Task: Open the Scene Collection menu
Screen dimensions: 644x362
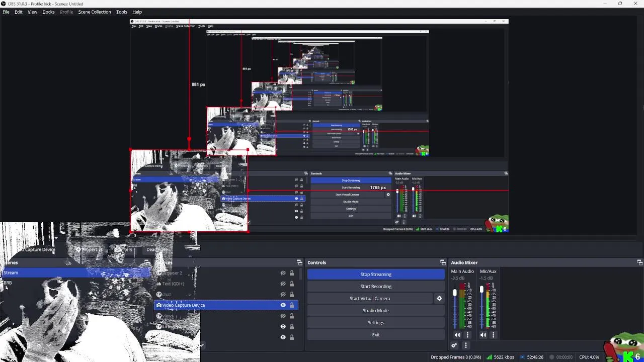Action: (x=94, y=12)
